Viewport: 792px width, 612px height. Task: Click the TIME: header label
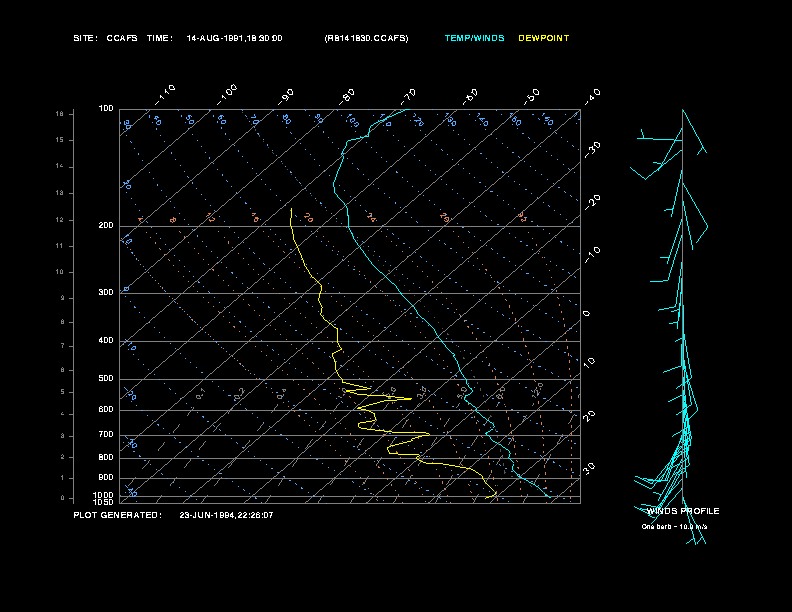160,38
